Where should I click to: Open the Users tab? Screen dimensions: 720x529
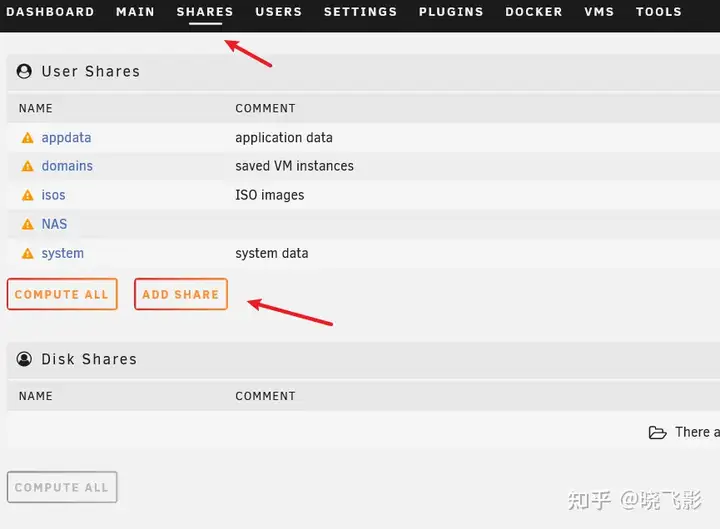279,12
